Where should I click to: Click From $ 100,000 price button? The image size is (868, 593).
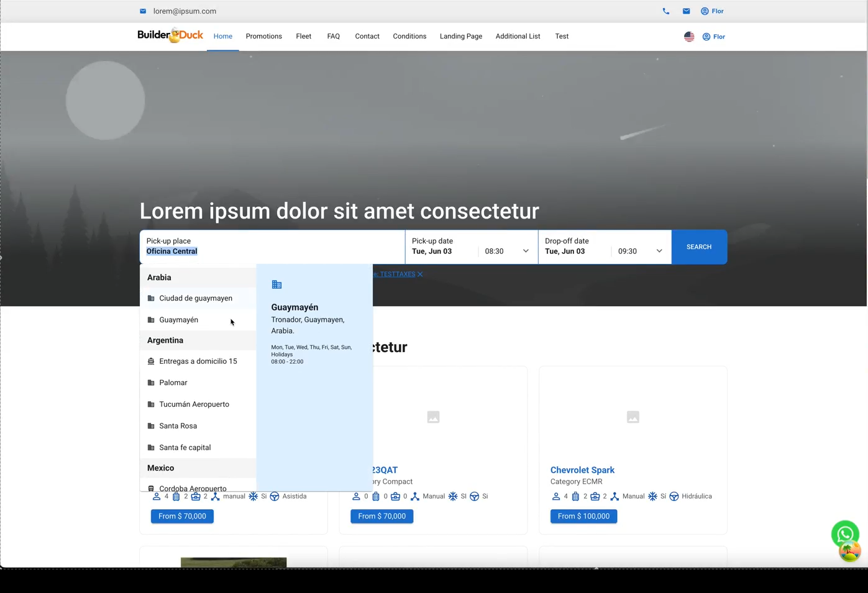point(583,517)
